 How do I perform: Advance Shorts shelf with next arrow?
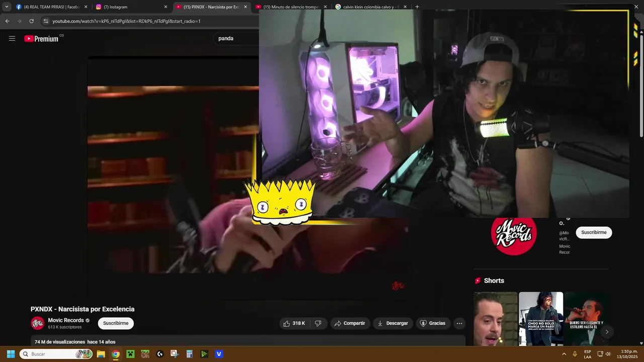pos(607,332)
